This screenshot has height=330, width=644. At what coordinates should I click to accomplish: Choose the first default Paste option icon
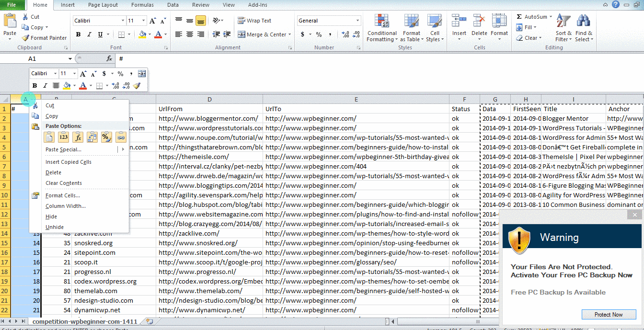49,137
